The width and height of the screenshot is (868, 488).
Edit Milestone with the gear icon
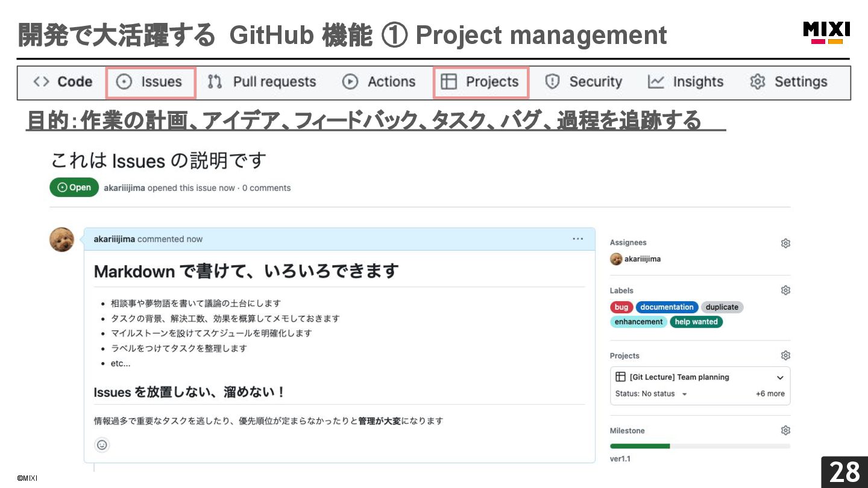pos(785,430)
